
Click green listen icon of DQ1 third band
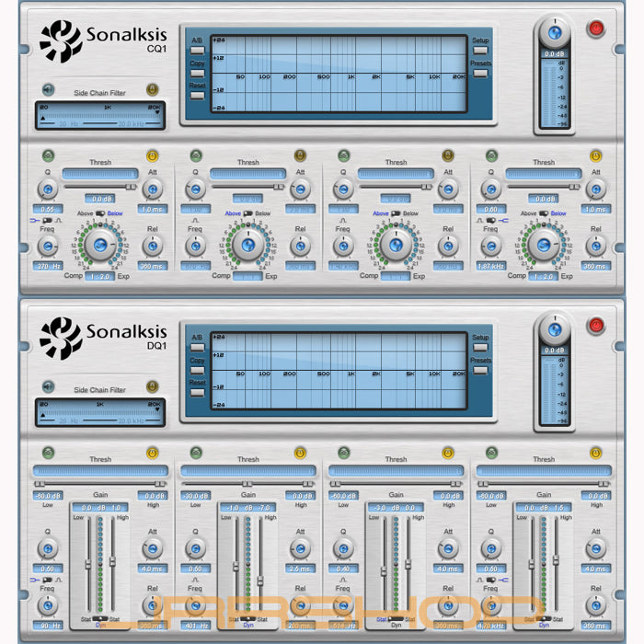(344, 453)
